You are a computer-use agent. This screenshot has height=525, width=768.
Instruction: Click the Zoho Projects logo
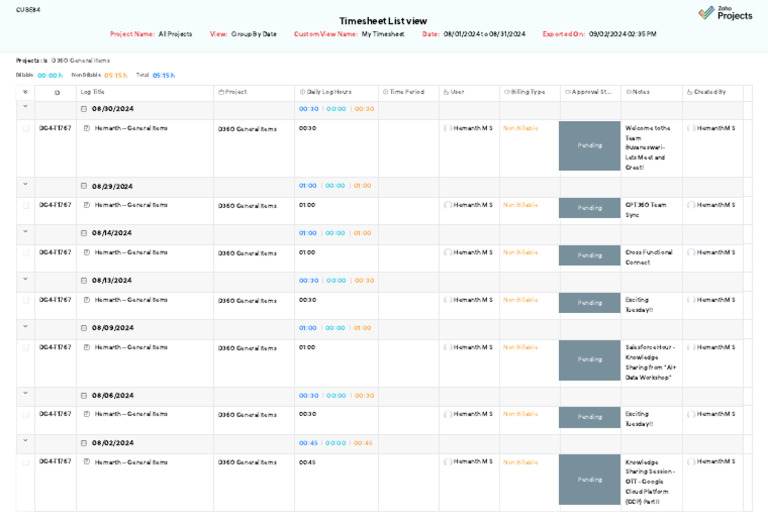point(725,13)
